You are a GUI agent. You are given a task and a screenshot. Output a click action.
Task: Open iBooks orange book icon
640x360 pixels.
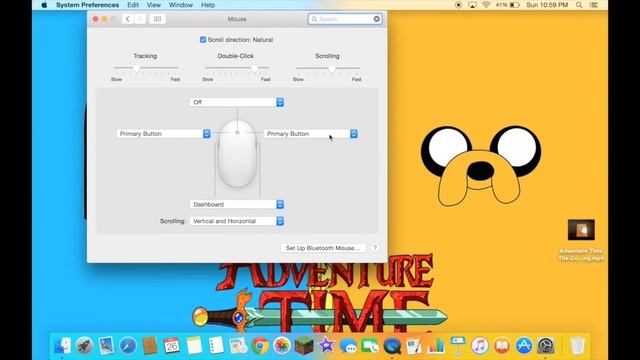pos(502,346)
